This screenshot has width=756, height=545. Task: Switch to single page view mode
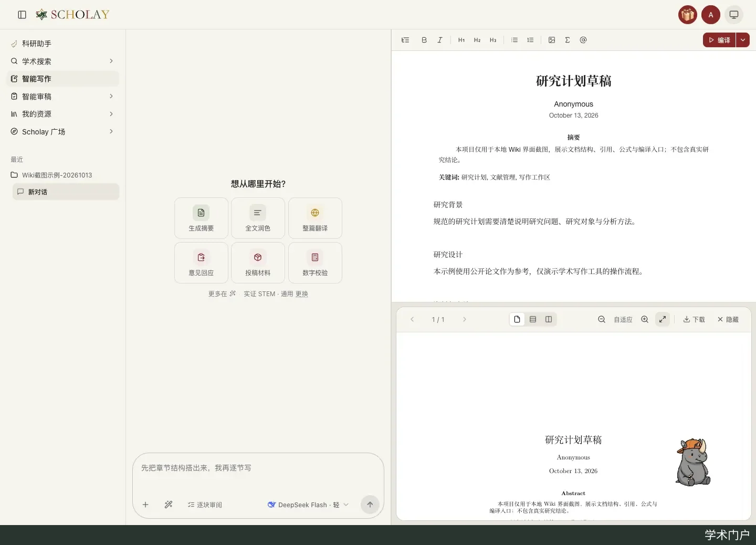517,319
